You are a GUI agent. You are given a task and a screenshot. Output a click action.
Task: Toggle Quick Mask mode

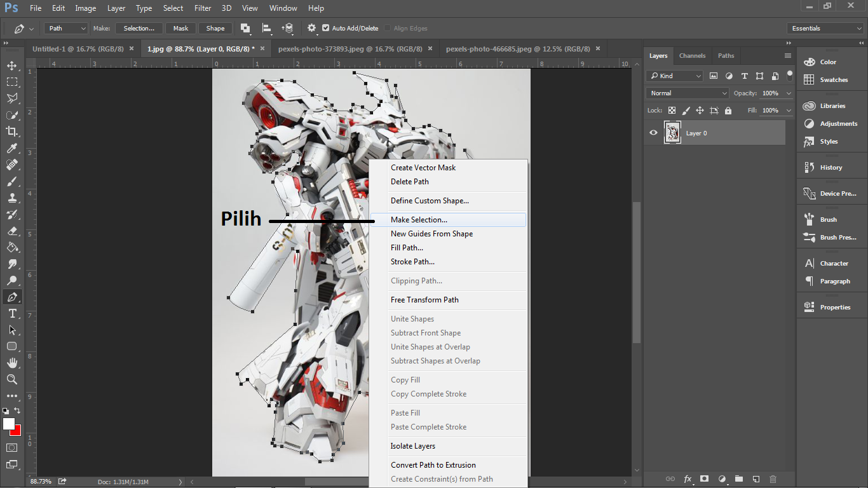12,448
